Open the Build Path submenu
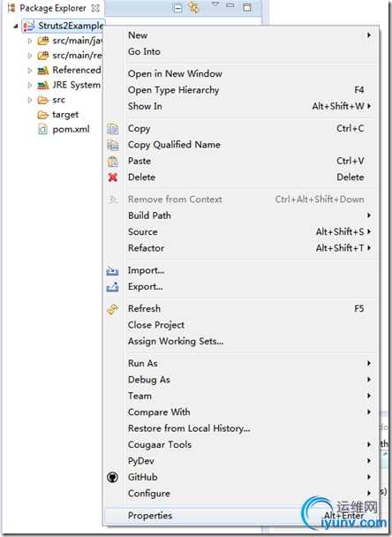 [x=251, y=216]
